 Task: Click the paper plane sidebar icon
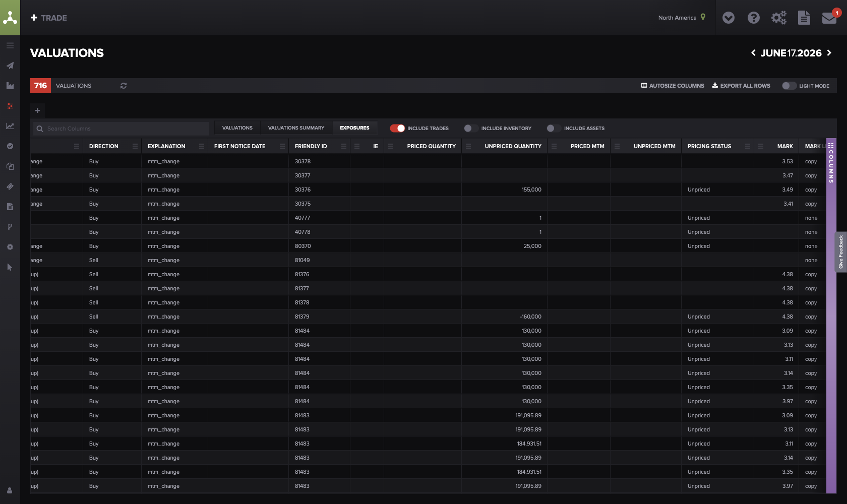pos(10,66)
